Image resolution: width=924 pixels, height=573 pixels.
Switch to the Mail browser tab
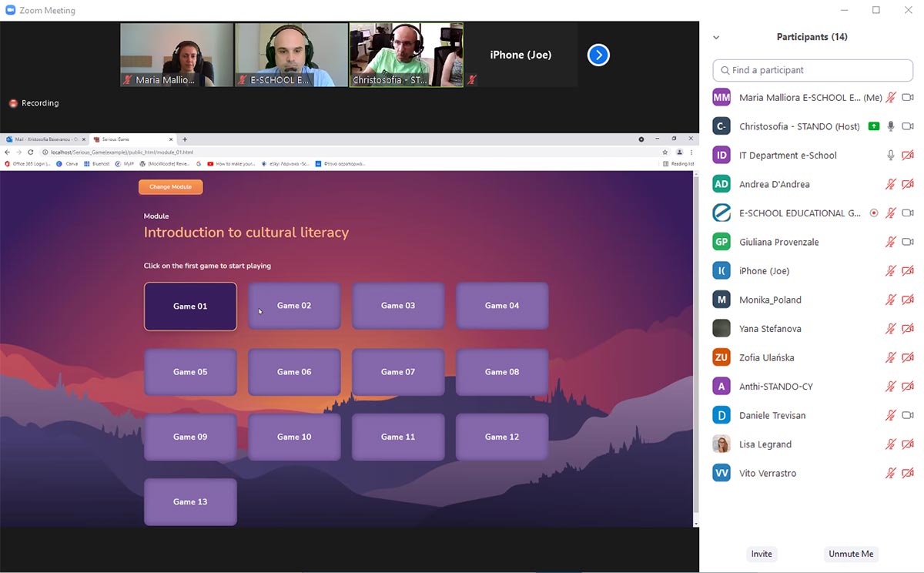(x=45, y=139)
